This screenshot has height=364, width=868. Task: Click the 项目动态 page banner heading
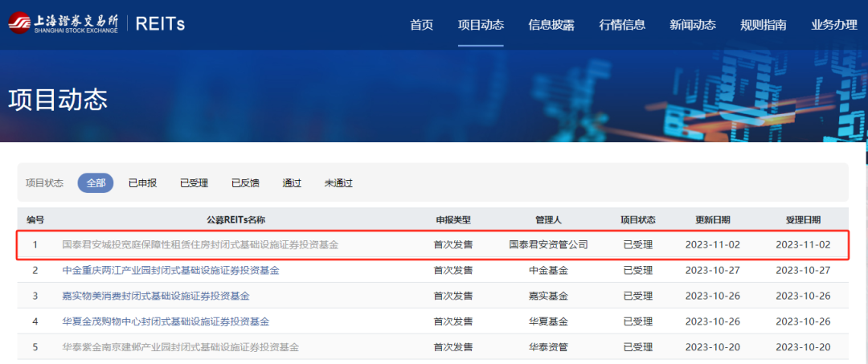click(x=58, y=100)
